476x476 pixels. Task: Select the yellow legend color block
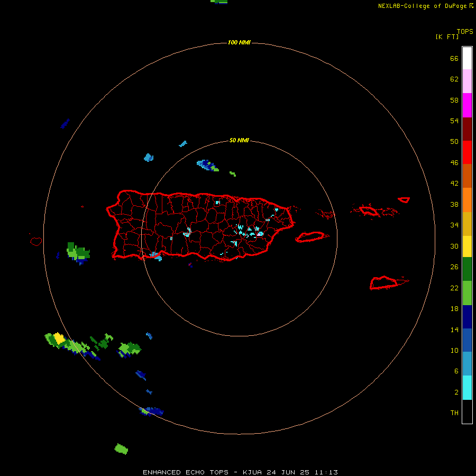(x=467, y=246)
